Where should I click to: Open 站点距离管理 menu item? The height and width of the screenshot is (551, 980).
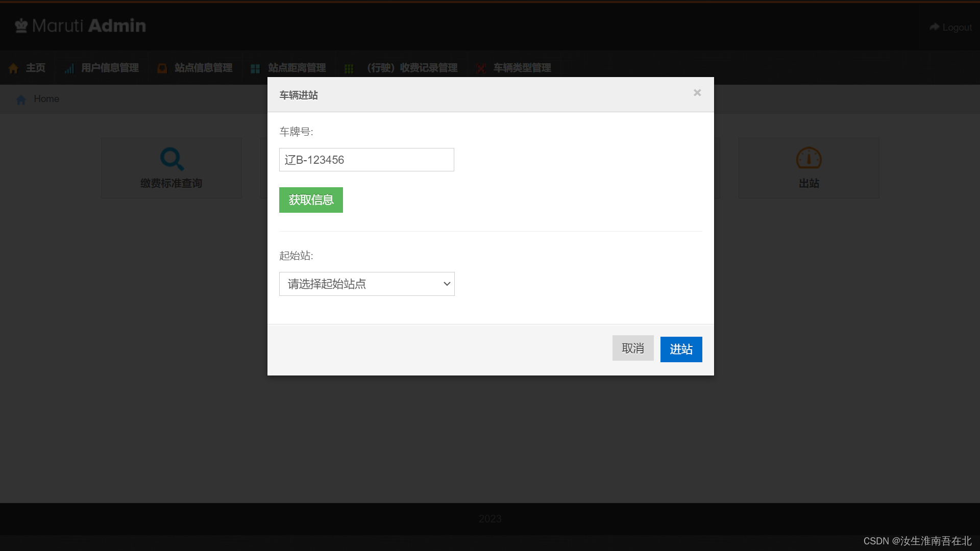(x=288, y=68)
